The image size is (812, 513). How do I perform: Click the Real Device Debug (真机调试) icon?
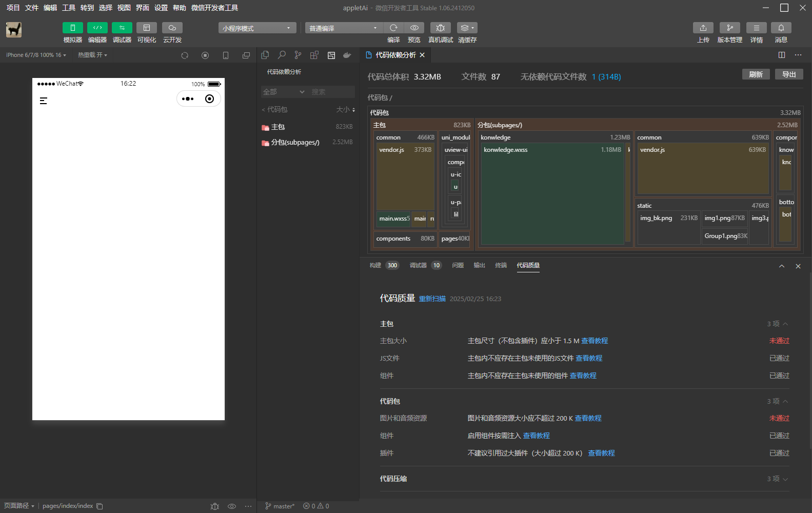440,28
